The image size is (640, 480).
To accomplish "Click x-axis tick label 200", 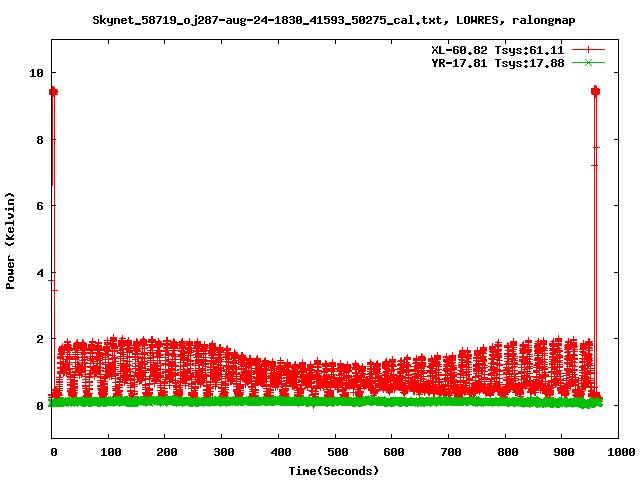I will click(167, 452).
